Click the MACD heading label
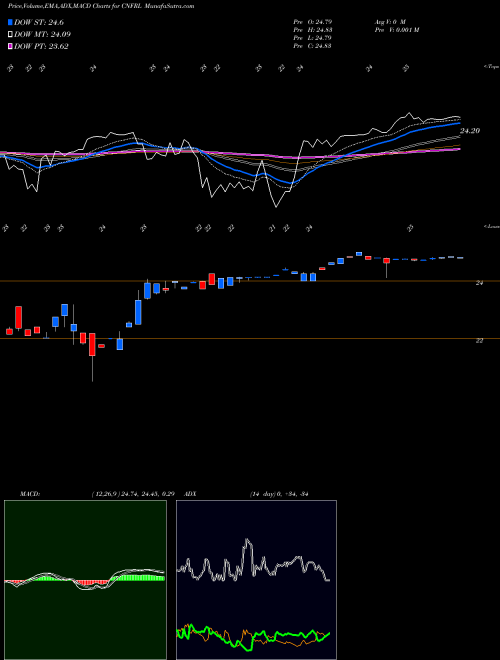Screen dimensions: 500x660 click(x=30, y=494)
